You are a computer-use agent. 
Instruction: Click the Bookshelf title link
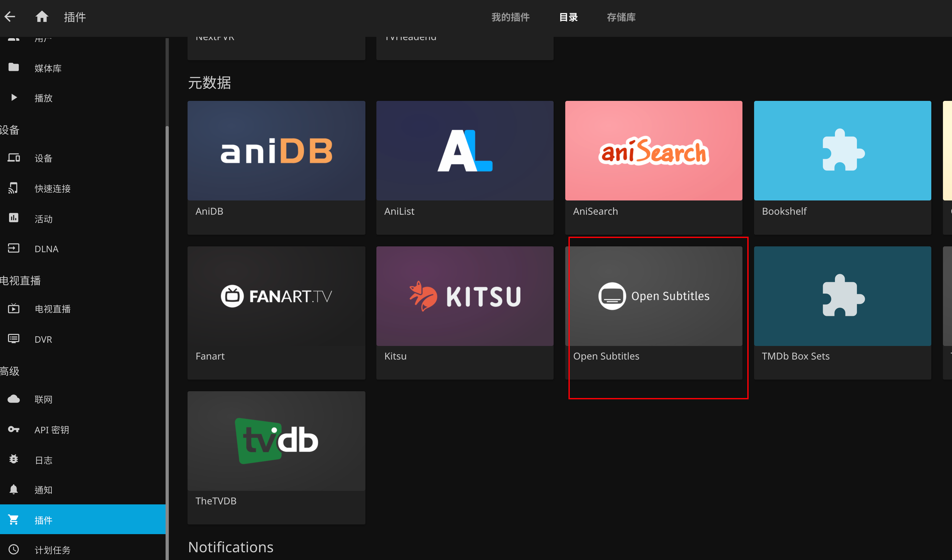coord(784,211)
